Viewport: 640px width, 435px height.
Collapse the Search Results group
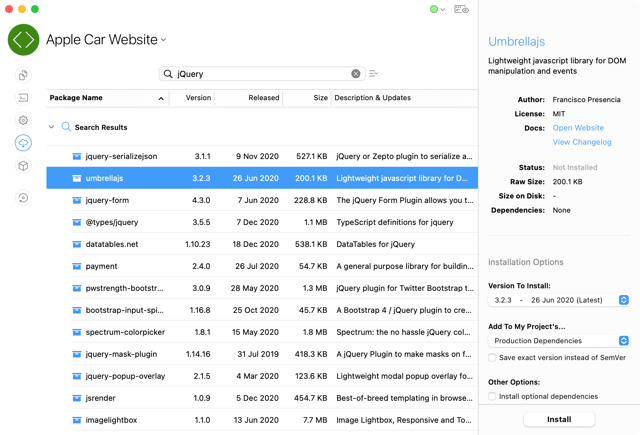[x=51, y=127]
